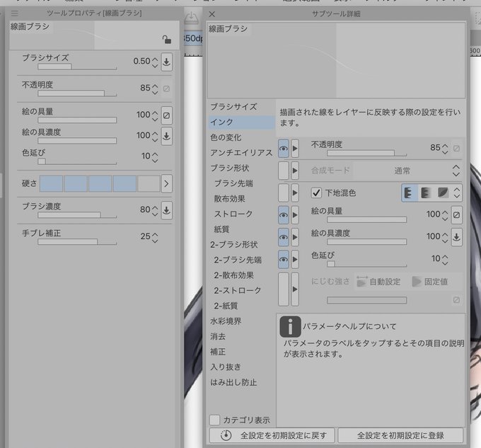Uncheck the 下地混色 checkbox
This screenshot has width=481, height=448.
click(316, 193)
